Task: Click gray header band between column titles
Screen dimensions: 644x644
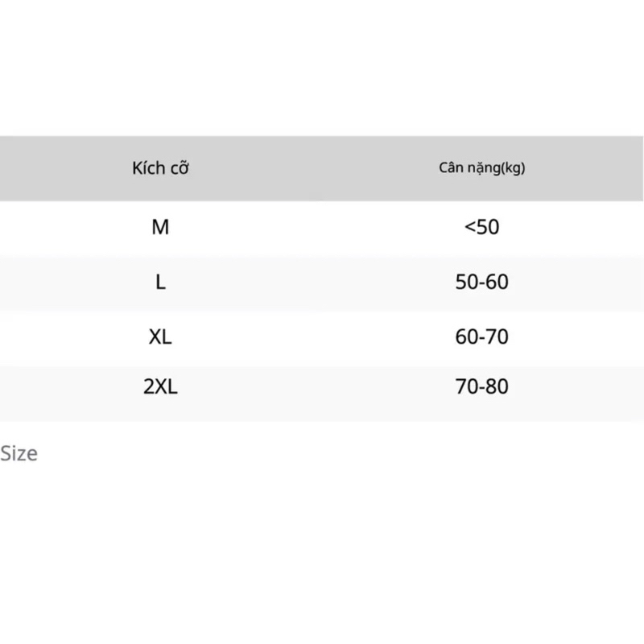Action: (322, 169)
